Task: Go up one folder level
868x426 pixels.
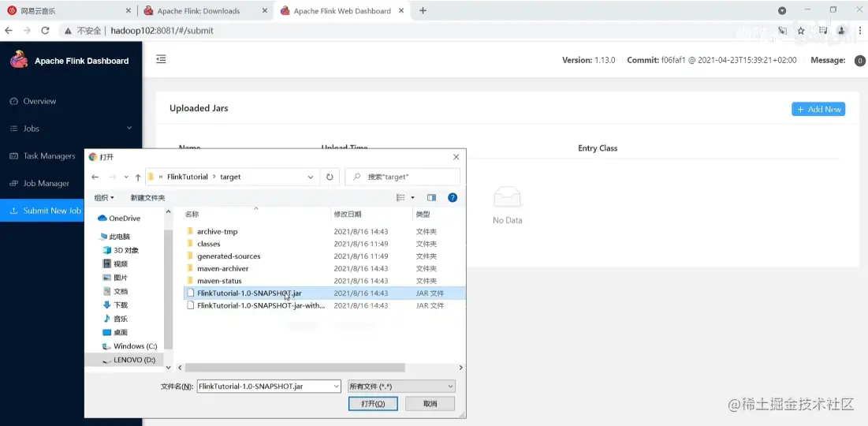Action: (x=138, y=177)
